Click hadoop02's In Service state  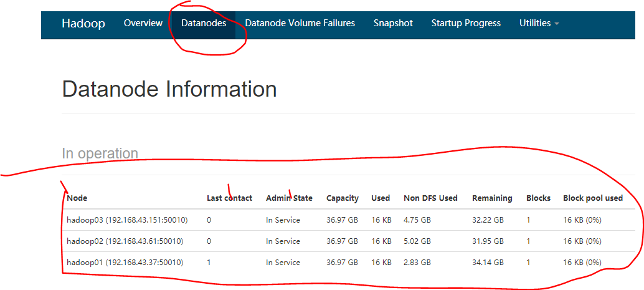point(283,241)
